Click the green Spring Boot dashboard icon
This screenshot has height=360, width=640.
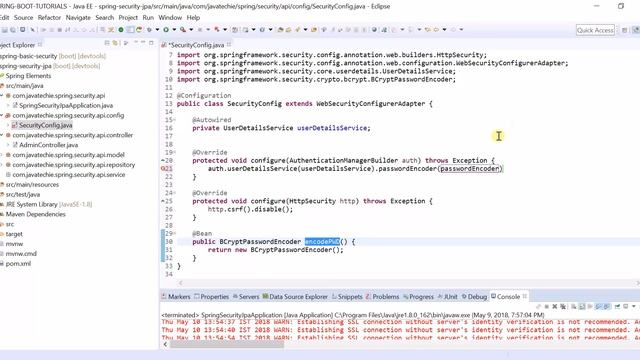(121, 30)
